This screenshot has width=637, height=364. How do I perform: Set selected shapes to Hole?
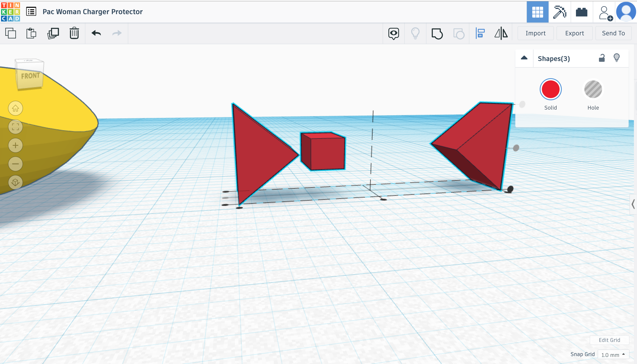593,89
